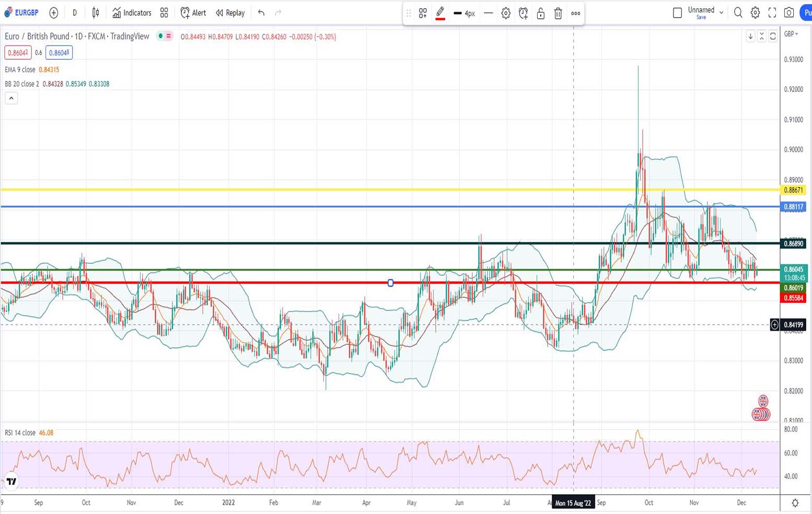Image resolution: width=812 pixels, height=514 pixels.
Task: Expand the Unnamed layout dropdown chevron
Action: [x=722, y=11]
